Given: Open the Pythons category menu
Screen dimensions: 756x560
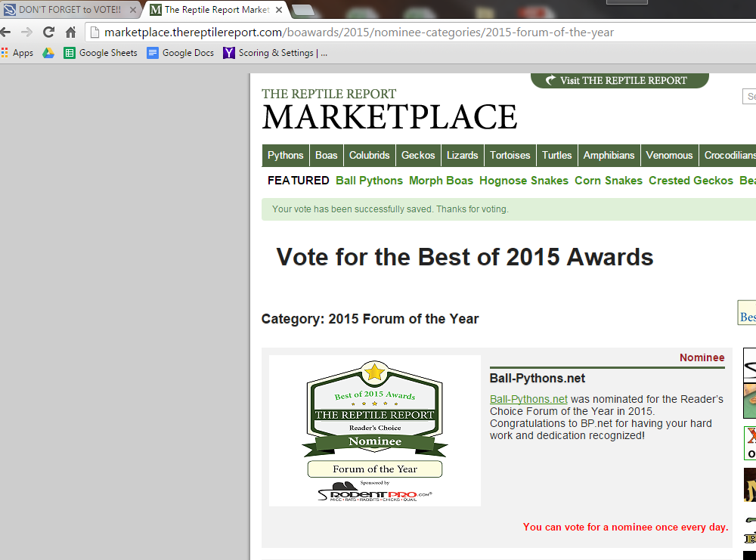Looking at the screenshot, I should tap(286, 155).
